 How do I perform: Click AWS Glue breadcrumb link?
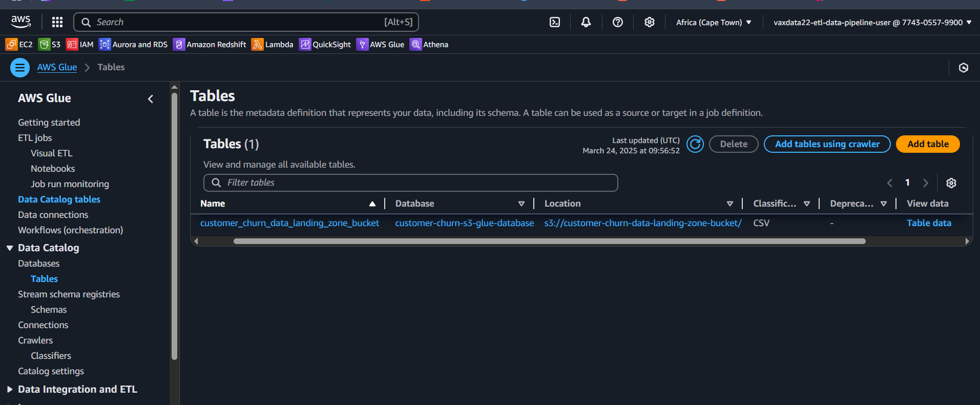[x=57, y=67]
